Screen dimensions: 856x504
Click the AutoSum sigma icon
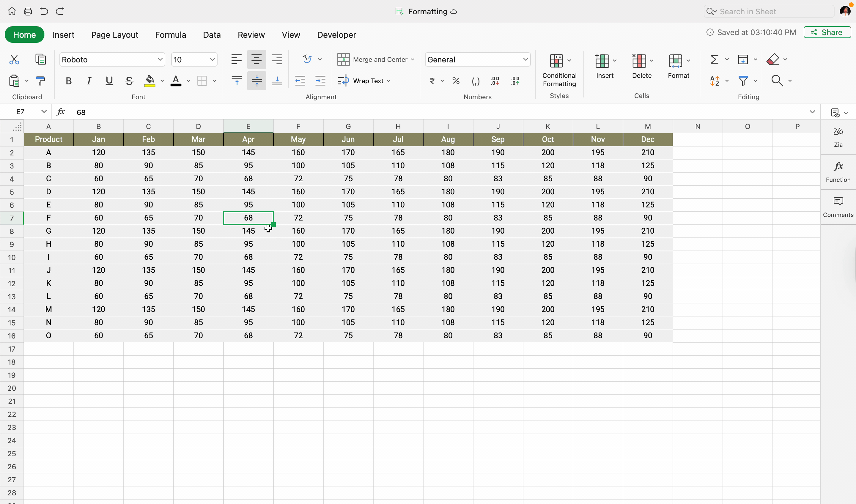coord(714,60)
